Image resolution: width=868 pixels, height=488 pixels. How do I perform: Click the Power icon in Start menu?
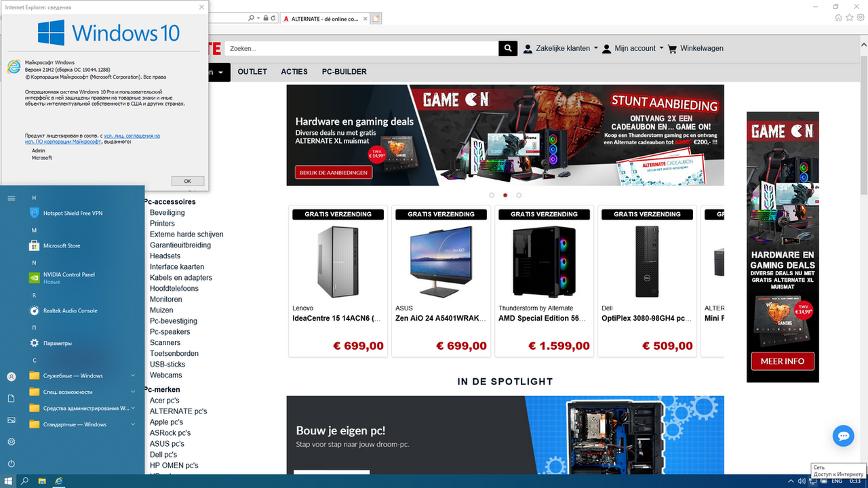pyautogui.click(x=11, y=464)
